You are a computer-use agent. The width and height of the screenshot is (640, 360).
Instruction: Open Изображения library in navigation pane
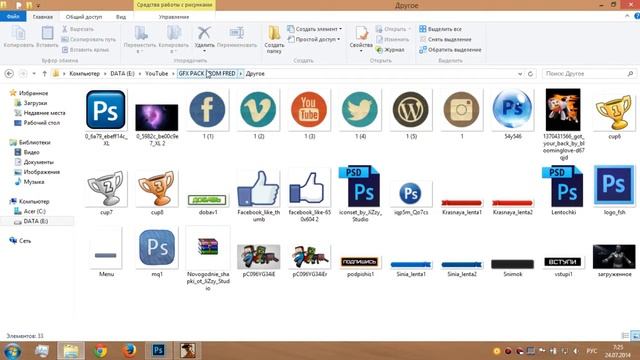[42, 172]
